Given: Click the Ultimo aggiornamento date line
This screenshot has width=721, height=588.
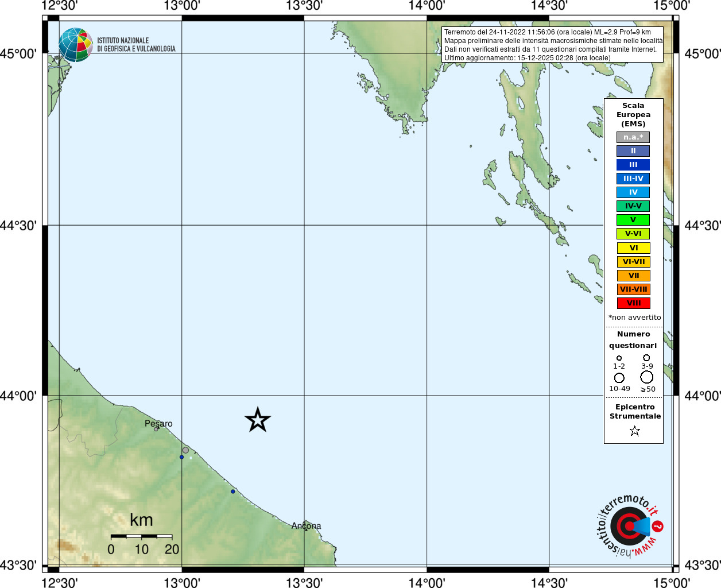Looking at the screenshot, I should coord(527,58).
